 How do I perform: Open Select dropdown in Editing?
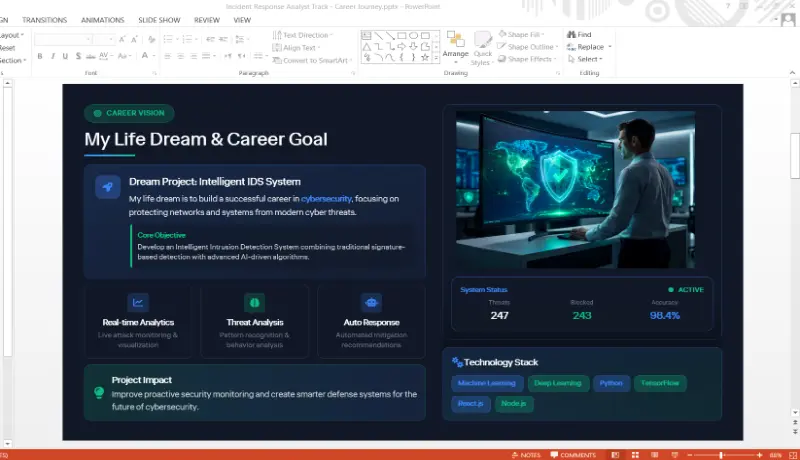point(585,59)
